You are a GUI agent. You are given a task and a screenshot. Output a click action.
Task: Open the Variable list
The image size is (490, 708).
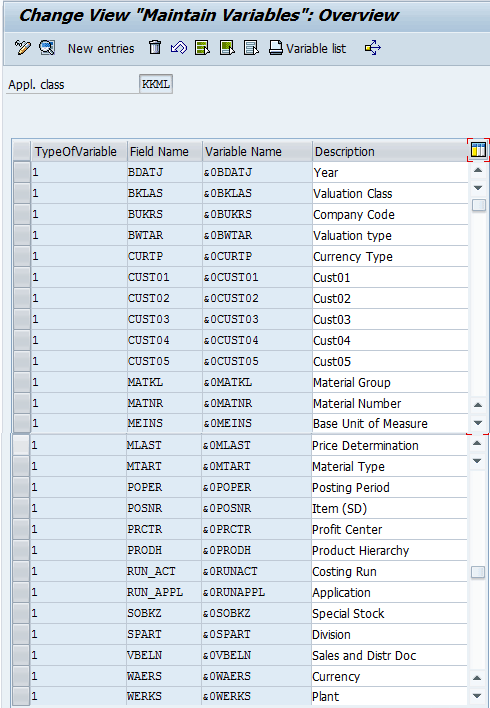pyautogui.click(x=308, y=48)
